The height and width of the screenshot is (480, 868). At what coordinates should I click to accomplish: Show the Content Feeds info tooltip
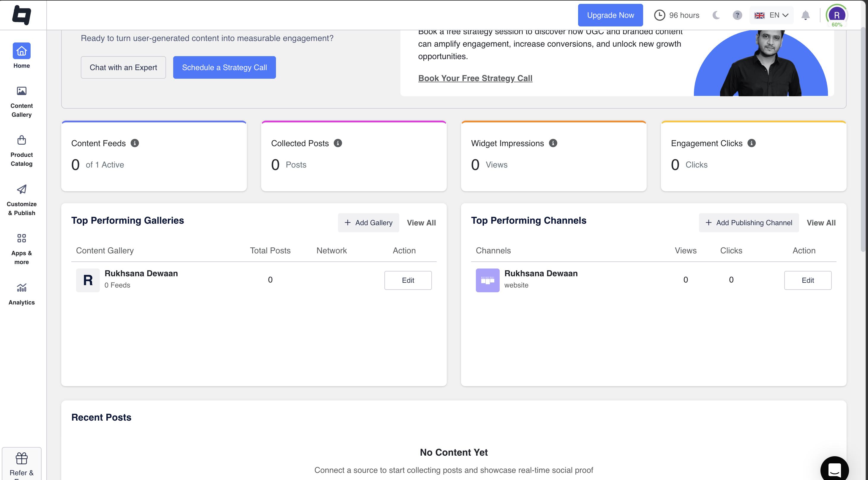click(135, 143)
